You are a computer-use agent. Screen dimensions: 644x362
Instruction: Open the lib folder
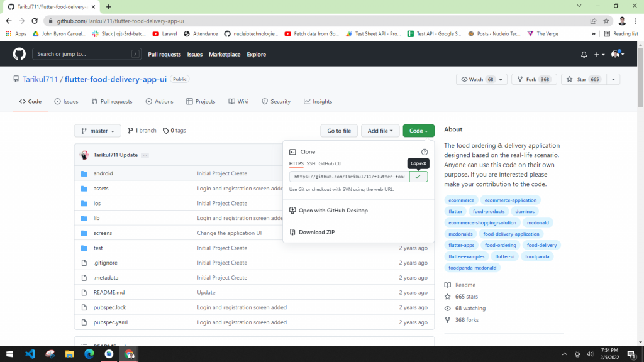coord(96,218)
